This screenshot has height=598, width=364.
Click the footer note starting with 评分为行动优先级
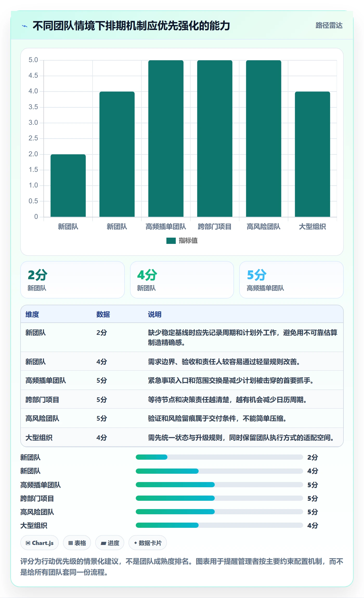tap(182, 567)
